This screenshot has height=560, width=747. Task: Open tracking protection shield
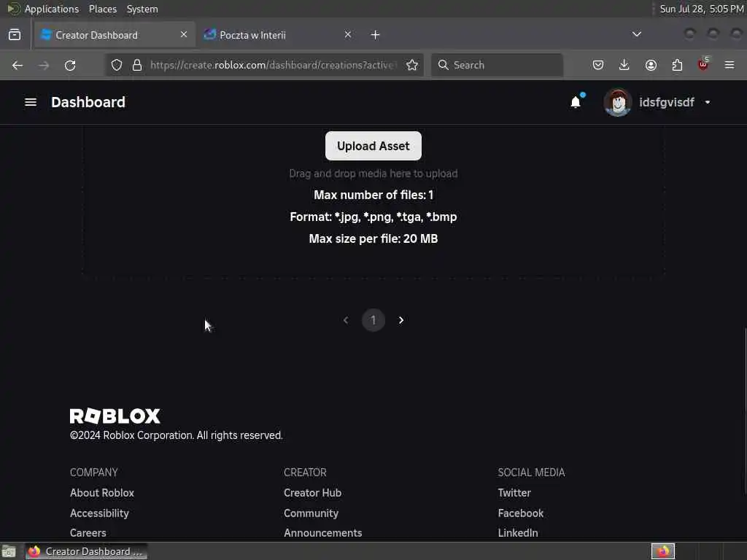117,65
